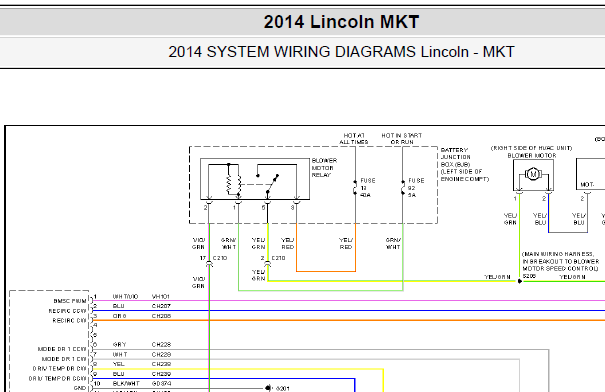Click the '2014 SYSTEM WIRING DIAGRAMS Lincoln - MKT' subtitle
Screen dimensions: 605x392
[341, 52]
